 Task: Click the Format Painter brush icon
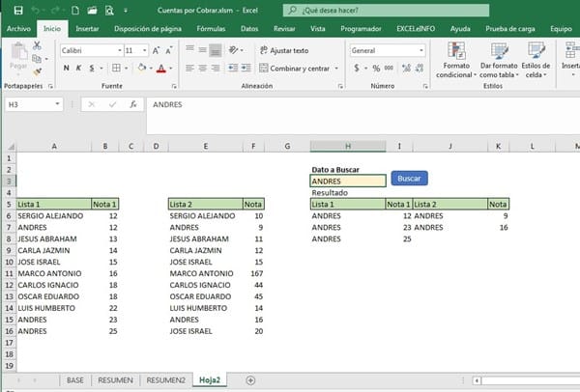pos(38,71)
